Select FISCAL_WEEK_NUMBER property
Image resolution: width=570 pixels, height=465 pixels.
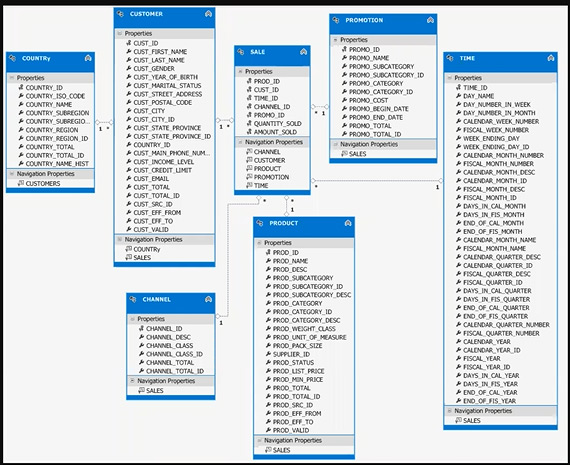coord(496,130)
